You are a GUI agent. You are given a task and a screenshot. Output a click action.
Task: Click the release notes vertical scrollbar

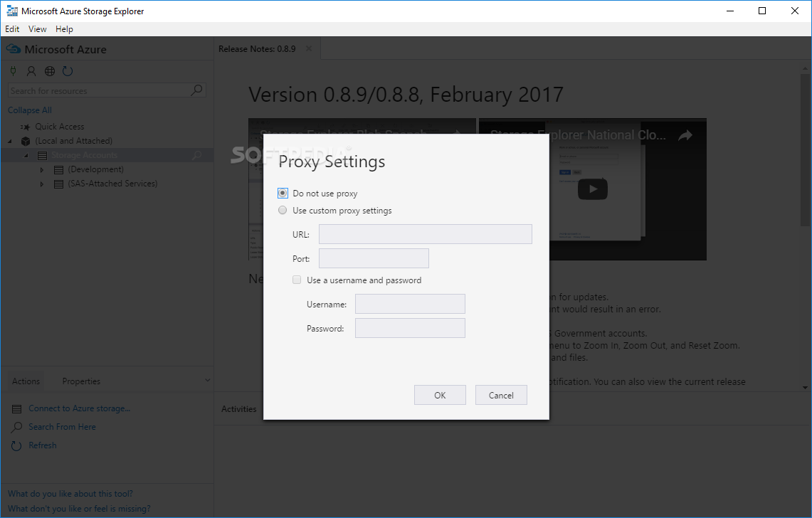tap(805, 150)
